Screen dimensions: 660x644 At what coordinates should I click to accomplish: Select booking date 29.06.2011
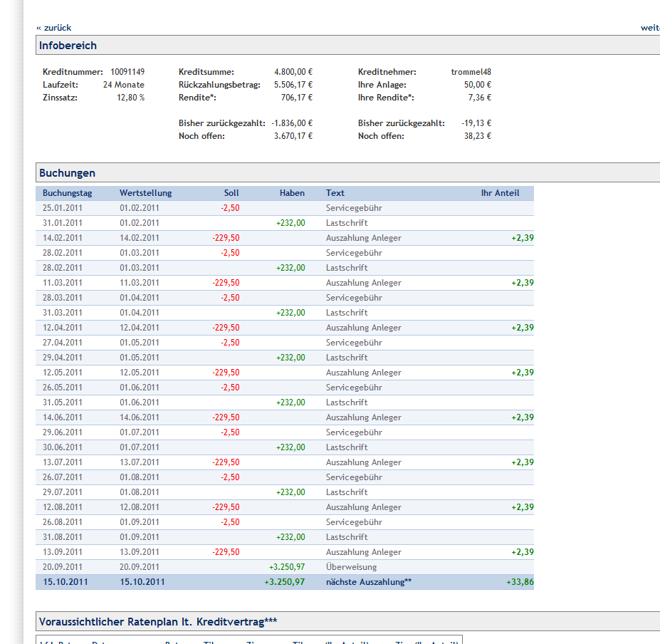click(x=62, y=432)
